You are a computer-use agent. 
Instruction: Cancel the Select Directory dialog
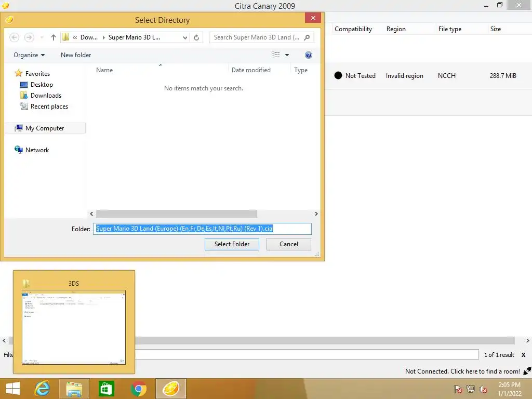tap(289, 244)
